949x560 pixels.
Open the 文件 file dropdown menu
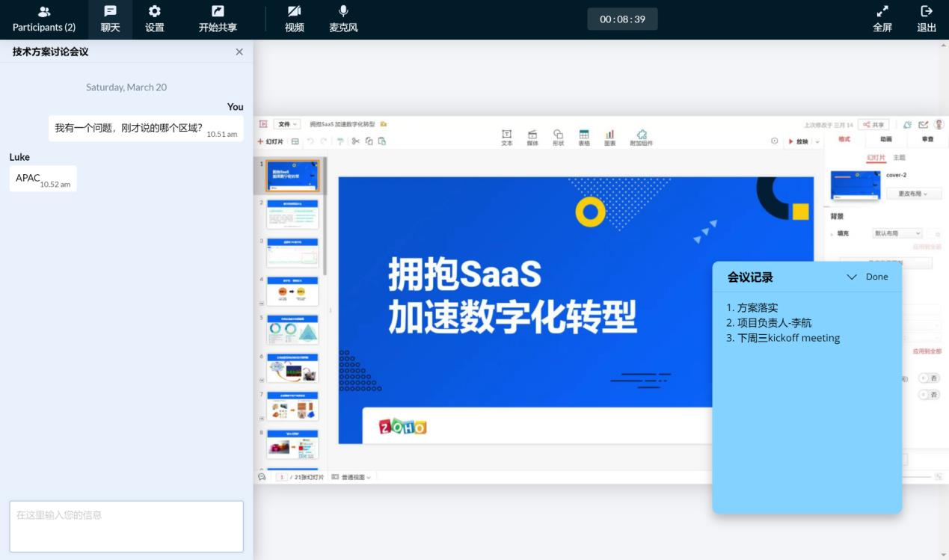[x=286, y=124]
